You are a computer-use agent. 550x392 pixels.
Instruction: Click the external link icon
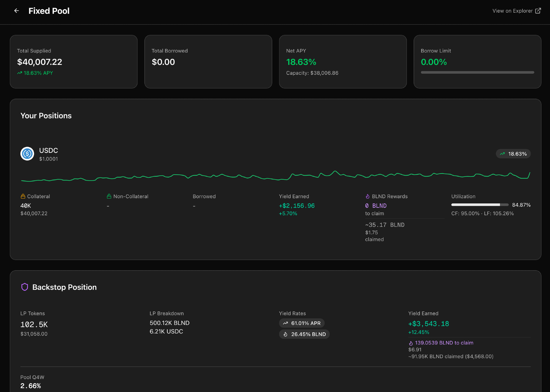click(538, 11)
